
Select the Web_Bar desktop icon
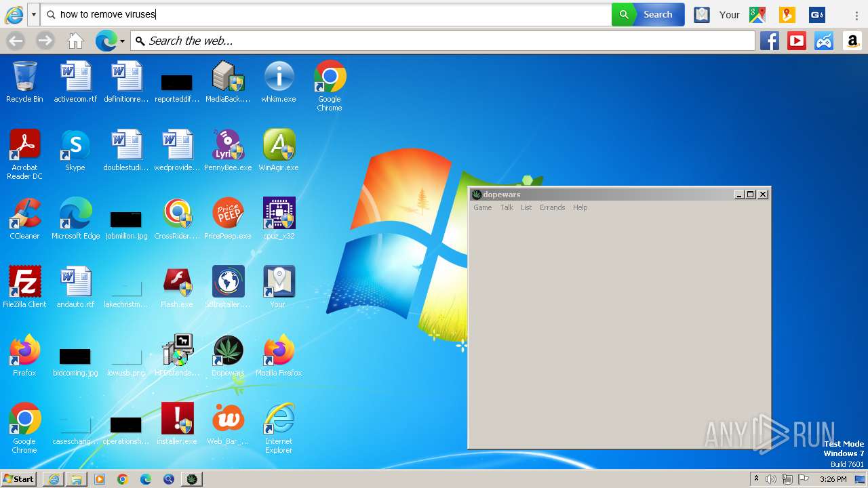tap(228, 424)
